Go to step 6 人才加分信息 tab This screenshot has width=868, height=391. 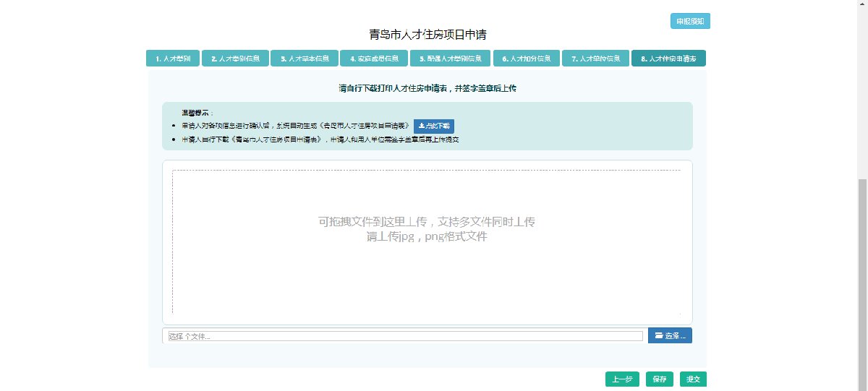tap(527, 59)
